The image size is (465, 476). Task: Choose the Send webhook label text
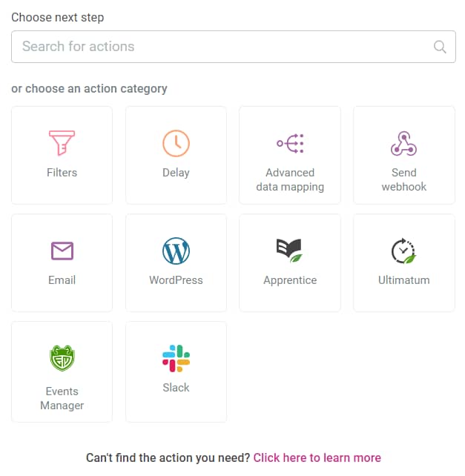[x=404, y=179]
